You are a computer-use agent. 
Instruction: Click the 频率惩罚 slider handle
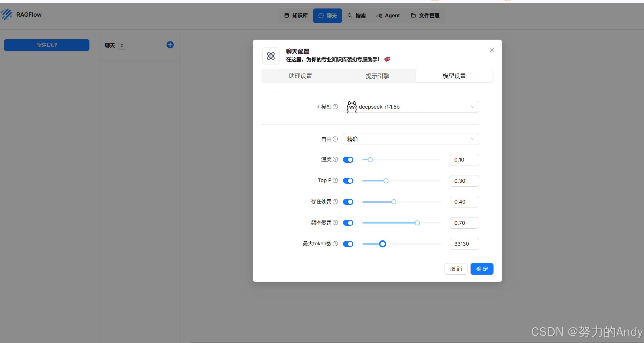pos(417,223)
